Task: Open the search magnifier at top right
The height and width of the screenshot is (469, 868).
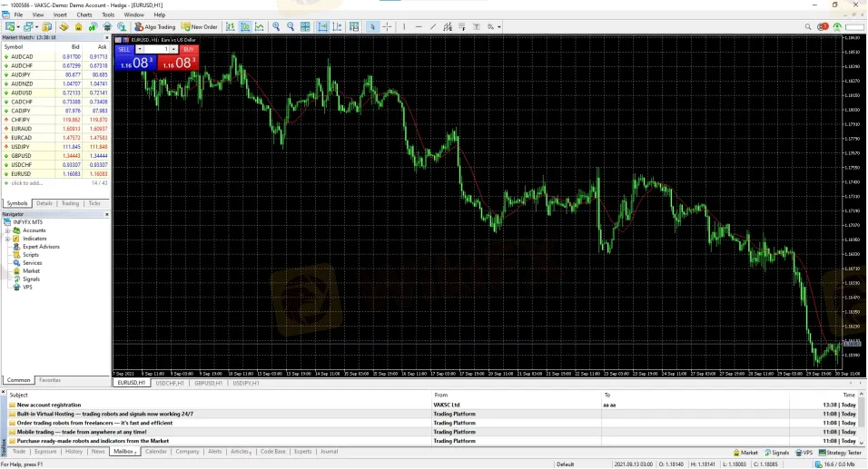Action: point(808,26)
